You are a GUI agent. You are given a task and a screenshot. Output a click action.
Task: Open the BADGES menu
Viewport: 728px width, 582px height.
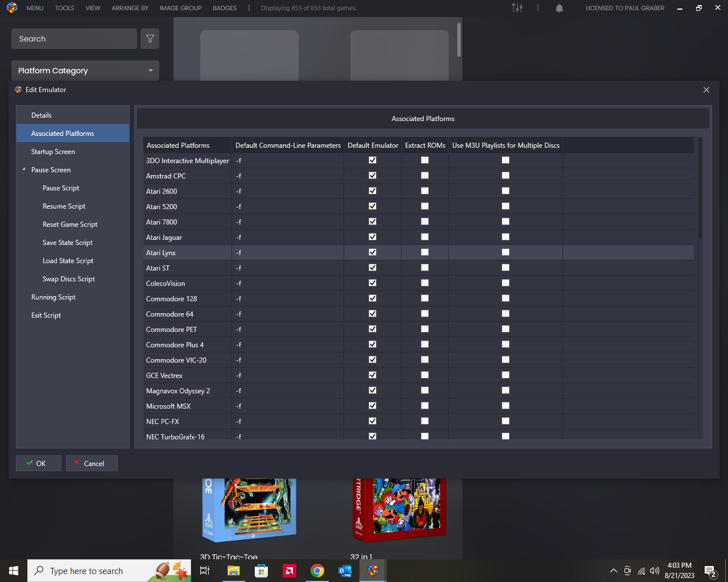225,8
